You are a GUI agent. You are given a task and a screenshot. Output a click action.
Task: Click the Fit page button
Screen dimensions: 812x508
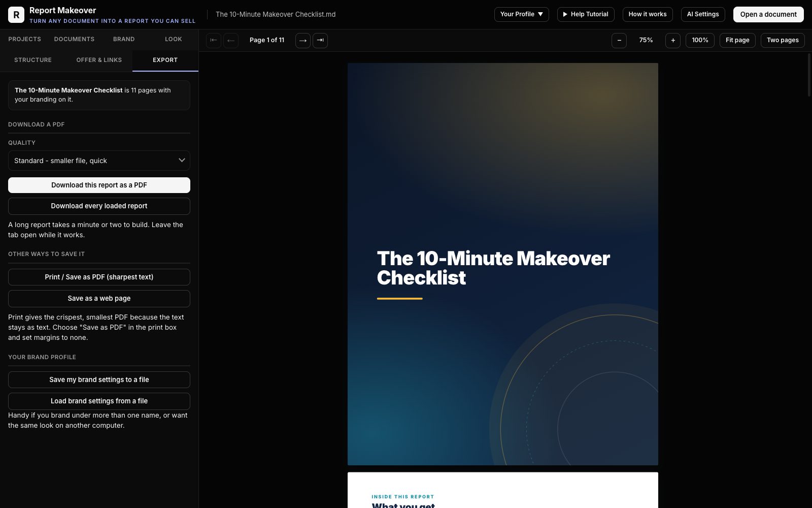[737, 40]
